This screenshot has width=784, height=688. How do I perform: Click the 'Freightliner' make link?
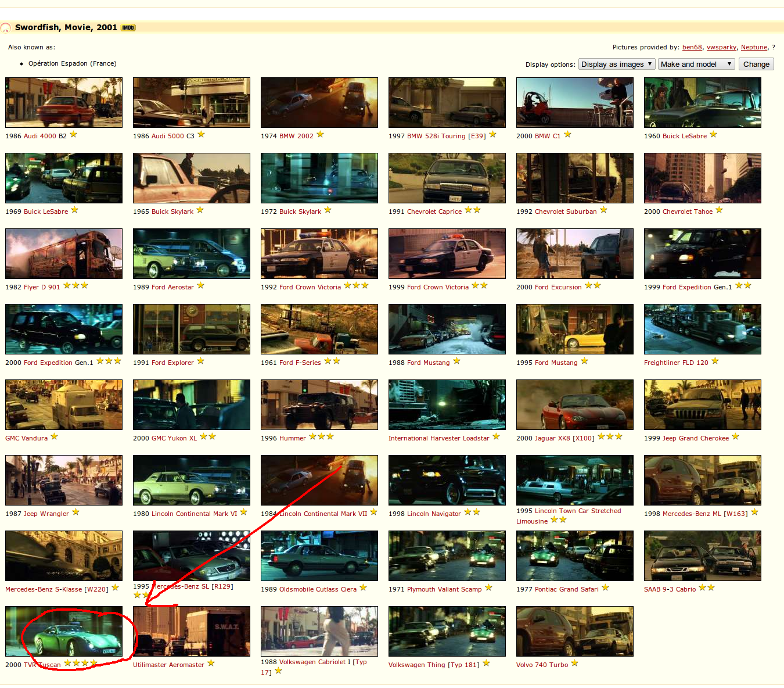(661, 363)
